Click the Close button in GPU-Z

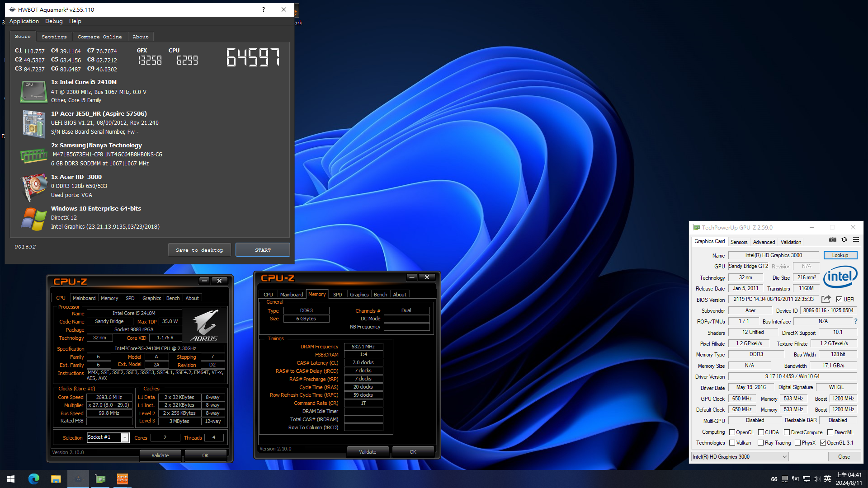pyautogui.click(x=844, y=457)
